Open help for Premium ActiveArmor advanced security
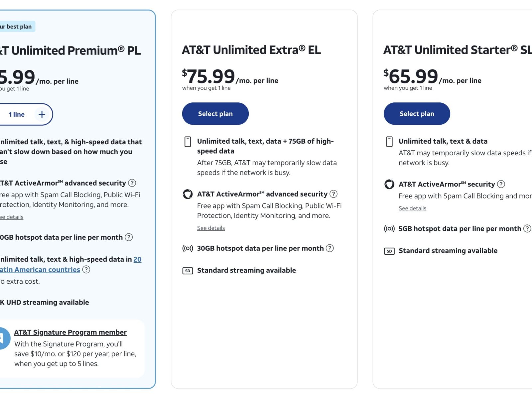 coord(132,183)
